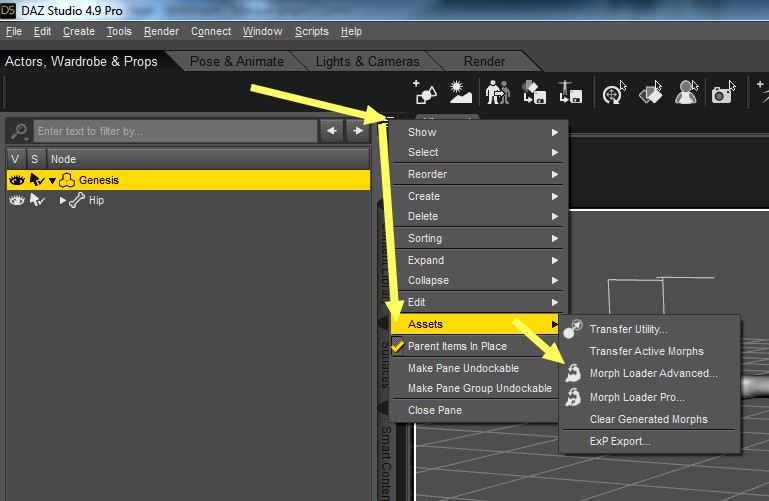Click the search magnifier icon in Scene pane
The height and width of the screenshot is (501, 769).
pos(20,131)
